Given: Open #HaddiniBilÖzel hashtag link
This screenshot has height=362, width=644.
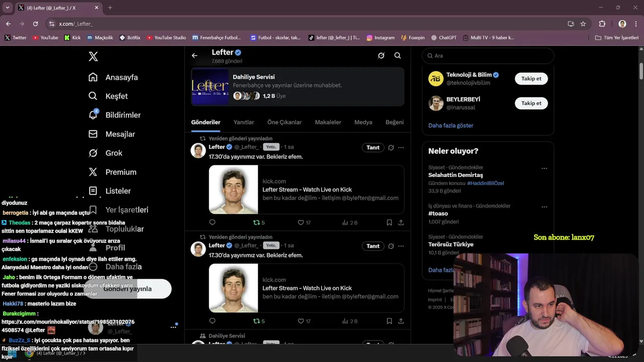Looking at the screenshot, I should [x=486, y=183].
